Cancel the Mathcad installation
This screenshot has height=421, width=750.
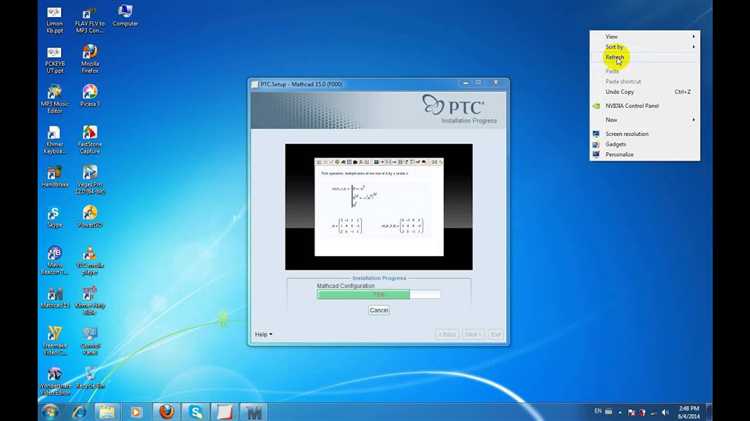pyautogui.click(x=379, y=310)
